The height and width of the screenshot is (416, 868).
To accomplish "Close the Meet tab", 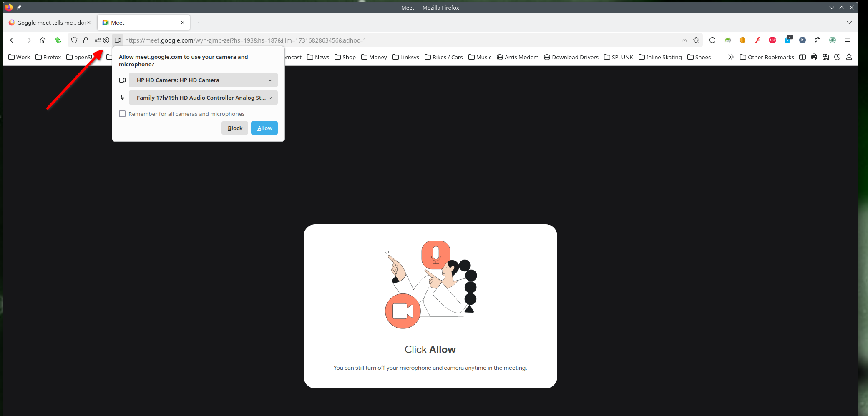I will [x=182, y=23].
